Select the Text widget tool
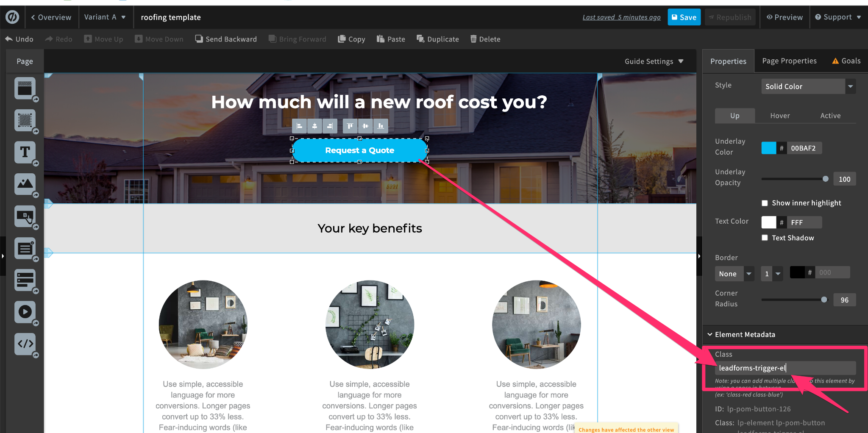The image size is (868, 433). point(25,152)
